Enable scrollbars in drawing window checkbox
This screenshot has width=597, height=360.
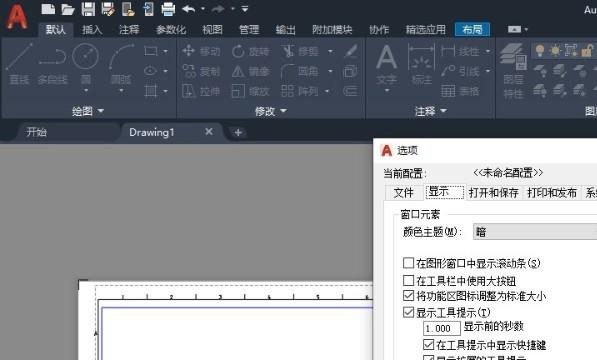click(x=408, y=263)
